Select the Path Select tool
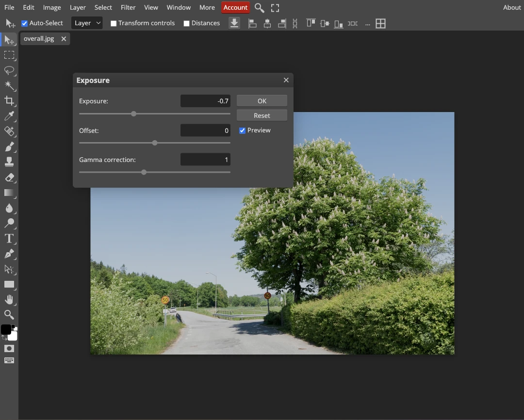 [x=9, y=269]
